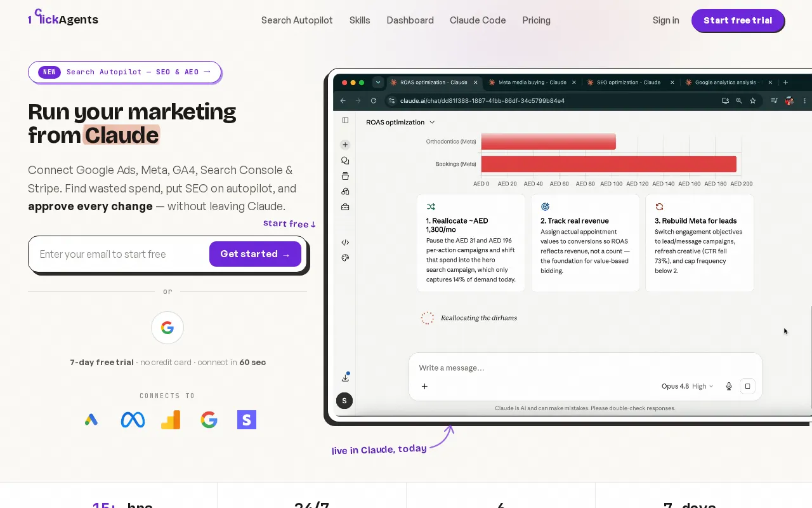Click the refresh icon on Rebuild Meta card
The width and height of the screenshot is (812, 508).
tap(659, 207)
